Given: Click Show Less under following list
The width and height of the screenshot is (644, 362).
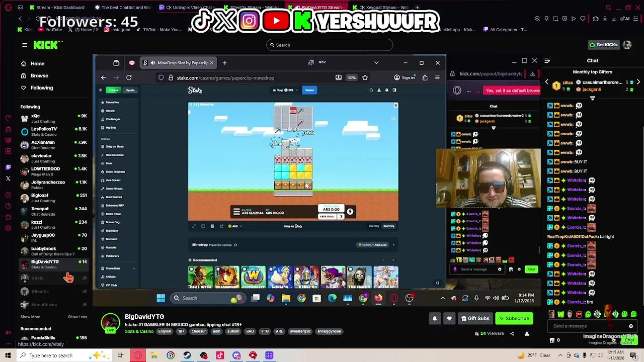Looking at the screenshot, I should (x=77, y=317).
